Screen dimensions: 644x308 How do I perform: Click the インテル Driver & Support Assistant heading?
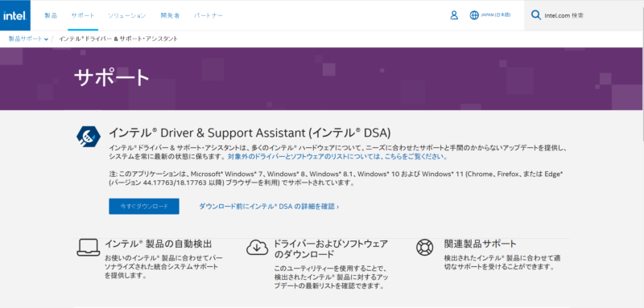(x=250, y=133)
